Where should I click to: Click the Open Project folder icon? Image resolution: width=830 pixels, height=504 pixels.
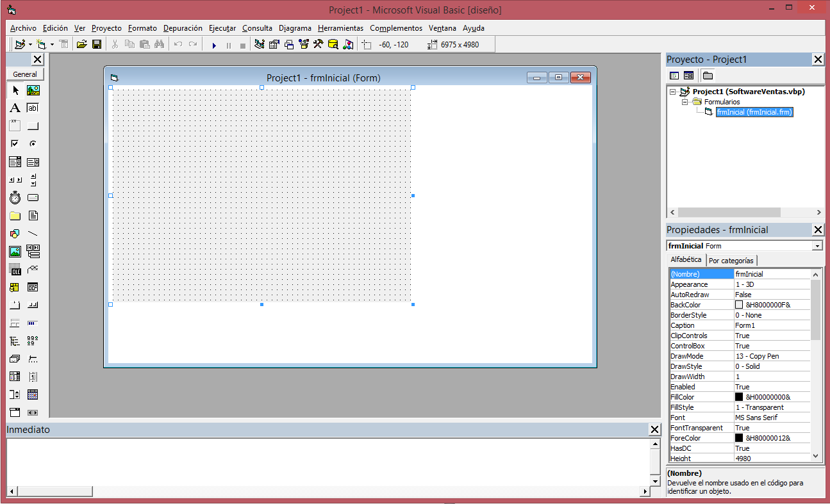click(81, 44)
